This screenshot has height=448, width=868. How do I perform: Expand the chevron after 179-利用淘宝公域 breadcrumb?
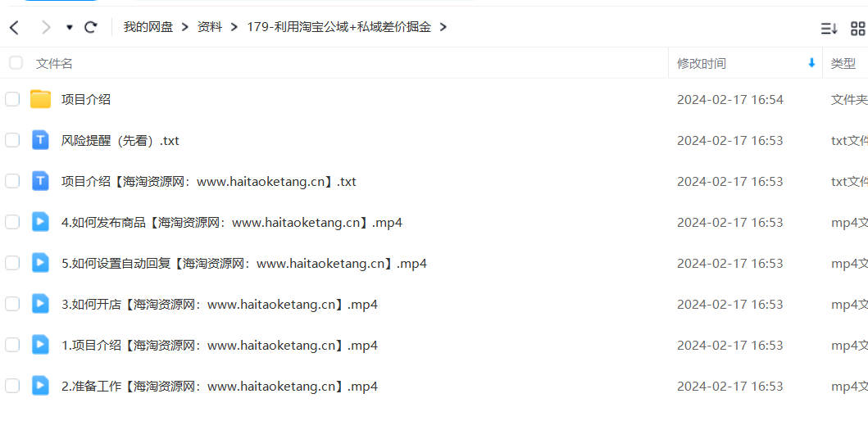pos(443,27)
